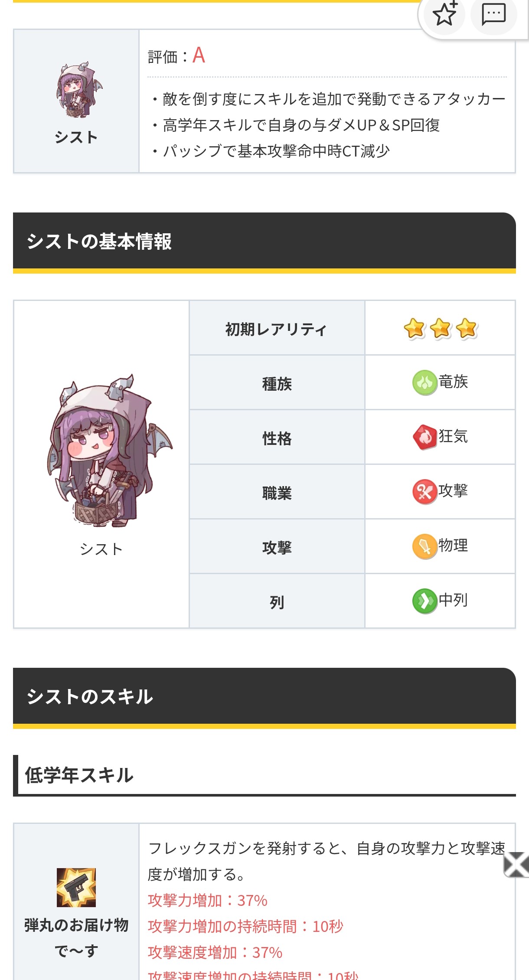Tap the green middle row arrow icon
Image resolution: width=529 pixels, height=980 pixels.
click(424, 601)
